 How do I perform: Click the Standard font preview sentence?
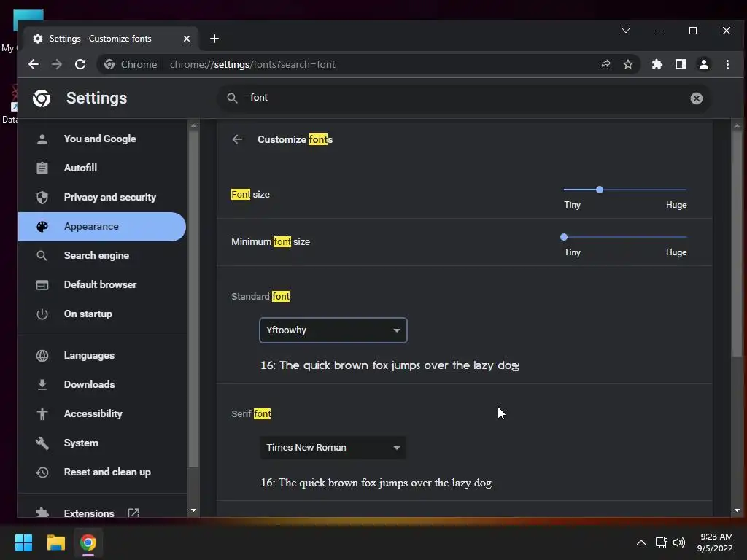390,365
